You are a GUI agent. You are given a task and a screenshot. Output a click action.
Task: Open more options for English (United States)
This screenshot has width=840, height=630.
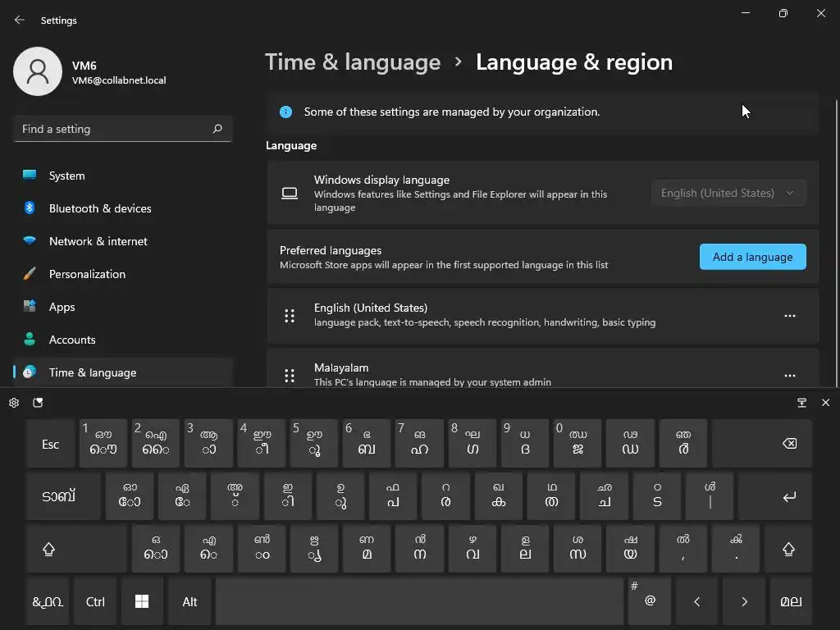click(790, 316)
